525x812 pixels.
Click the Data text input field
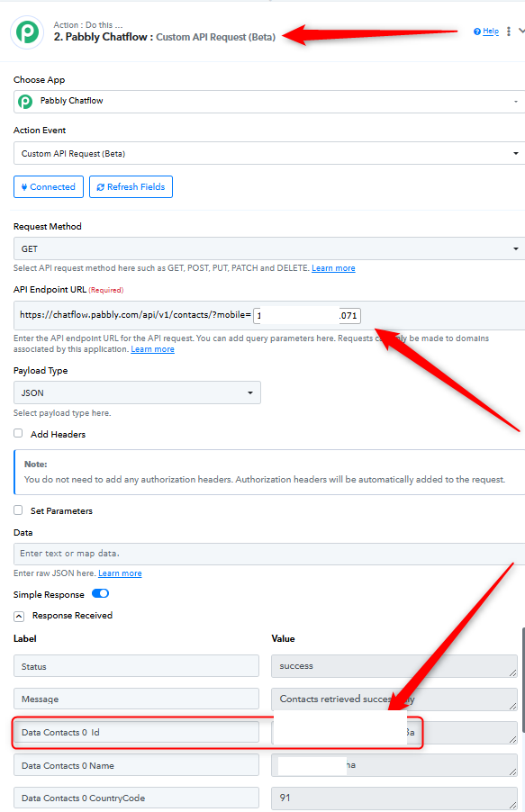click(269, 554)
